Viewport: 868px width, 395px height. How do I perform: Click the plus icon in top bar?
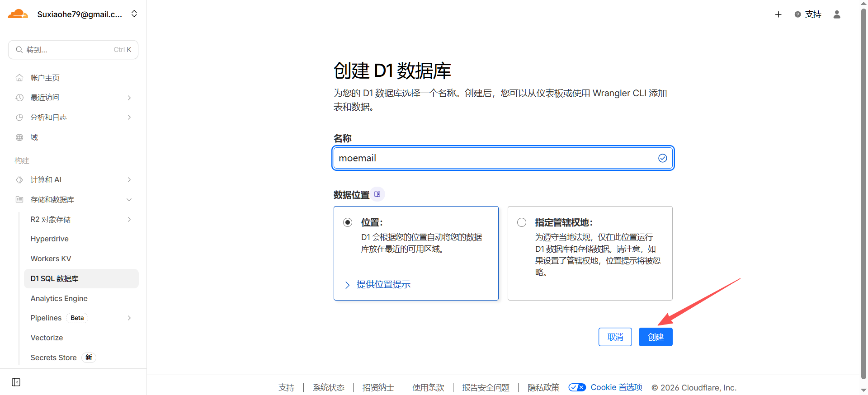pyautogui.click(x=778, y=14)
